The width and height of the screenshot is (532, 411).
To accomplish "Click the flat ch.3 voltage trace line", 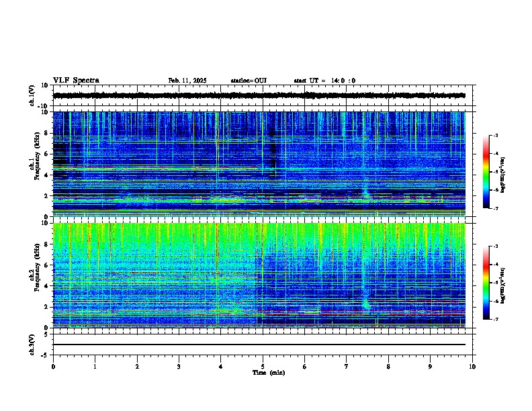I will point(259,345).
